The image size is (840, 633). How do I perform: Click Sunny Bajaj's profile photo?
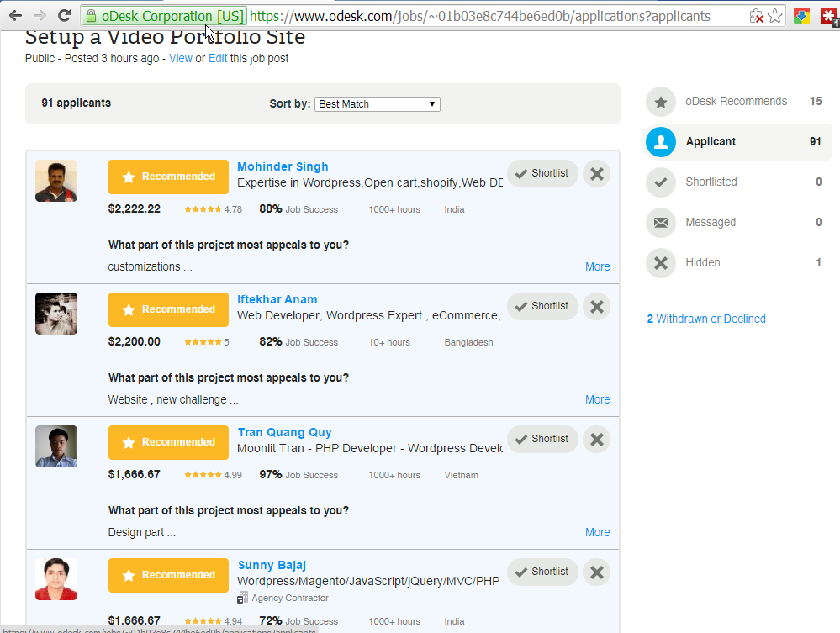[56, 579]
